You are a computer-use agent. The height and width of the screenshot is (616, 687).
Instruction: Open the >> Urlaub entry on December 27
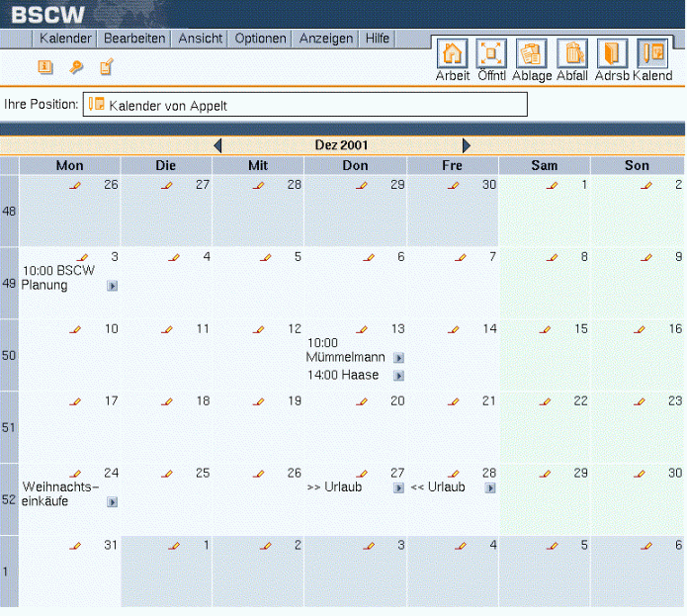tap(335, 487)
